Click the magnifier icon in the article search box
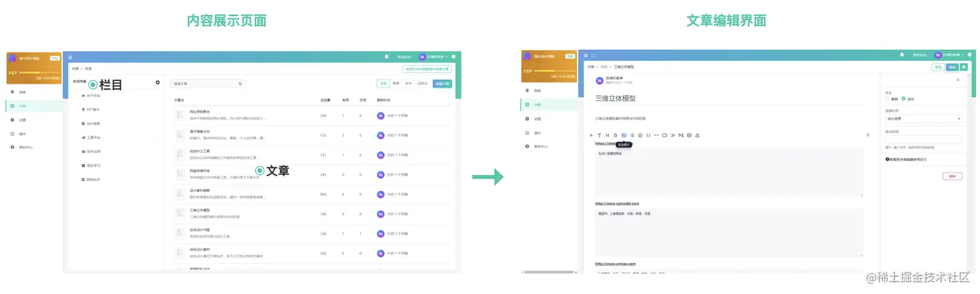The height and width of the screenshot is (294, 980). [240, 84]
